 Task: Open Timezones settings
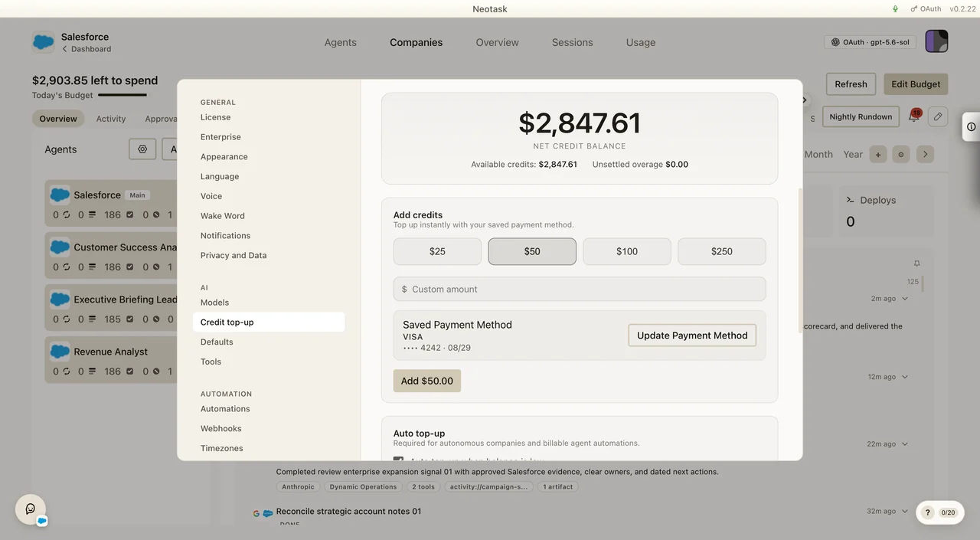(x=269, y=449)
